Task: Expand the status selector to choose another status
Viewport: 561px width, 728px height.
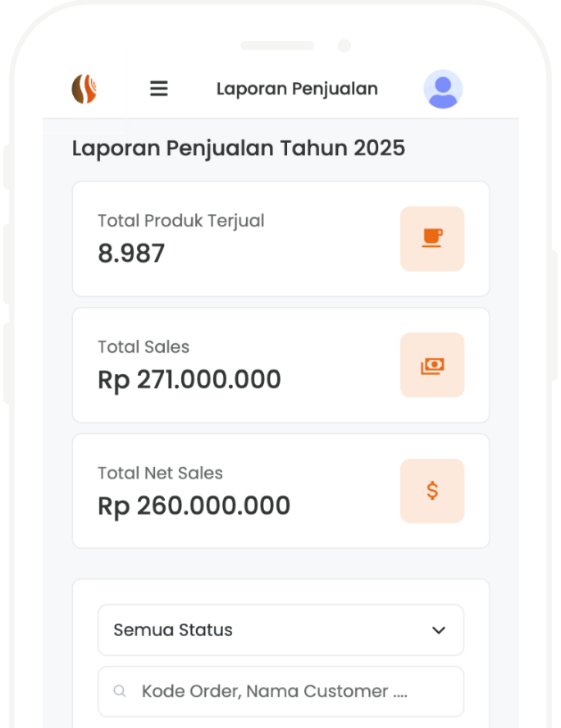Action: (x=280, y=630)
